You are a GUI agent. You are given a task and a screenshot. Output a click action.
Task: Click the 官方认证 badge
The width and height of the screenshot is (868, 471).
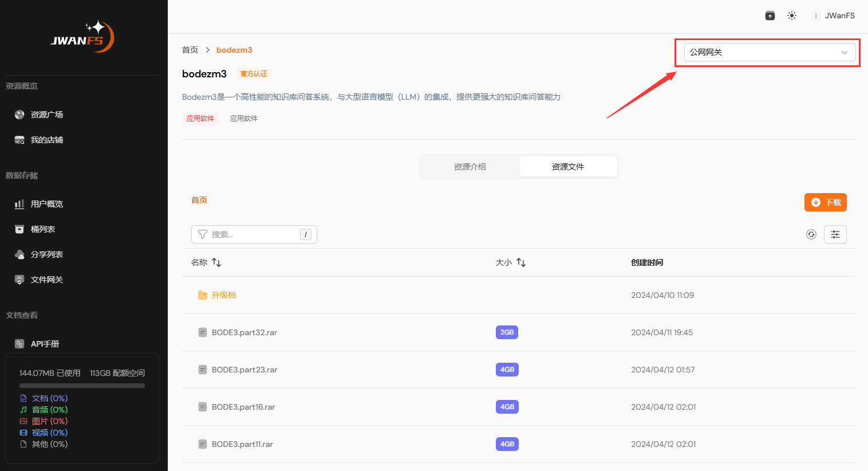tap(254, 74)
